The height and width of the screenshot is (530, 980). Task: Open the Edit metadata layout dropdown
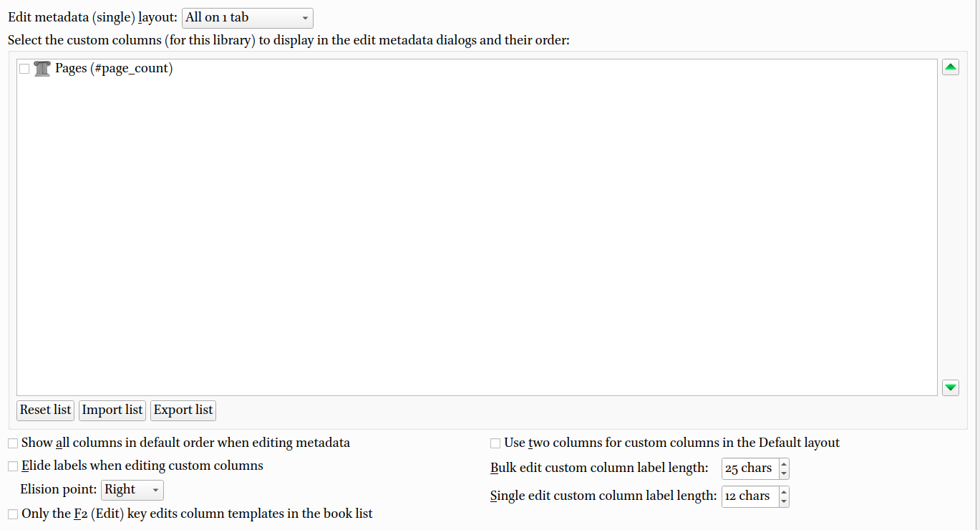(x=248, y=18)
